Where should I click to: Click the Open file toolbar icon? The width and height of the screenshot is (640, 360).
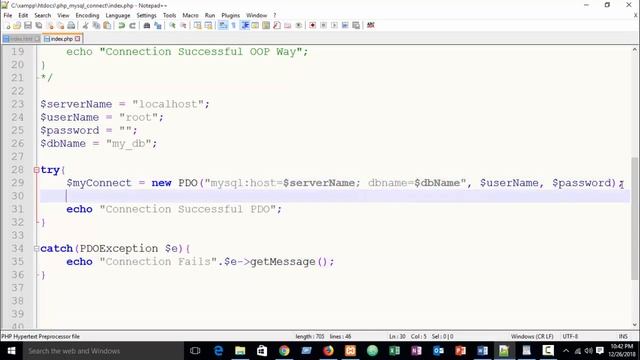tap(17, 25)
